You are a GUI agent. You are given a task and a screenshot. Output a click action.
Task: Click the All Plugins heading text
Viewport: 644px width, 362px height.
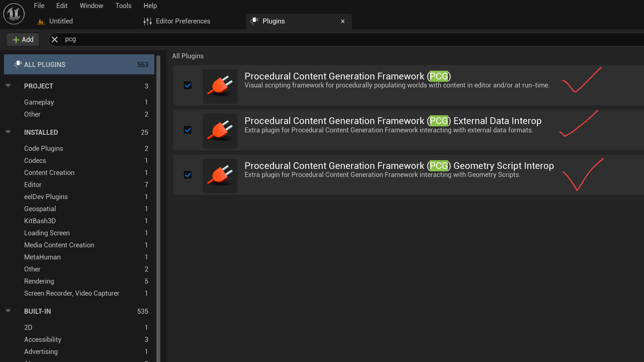click(x=188, y=56)
